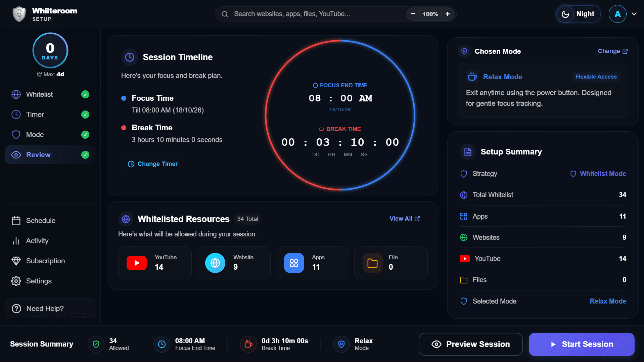This screenshot has height=362, width=644.
Task: Open the user avatar A
Action: (x=617, y=14)
